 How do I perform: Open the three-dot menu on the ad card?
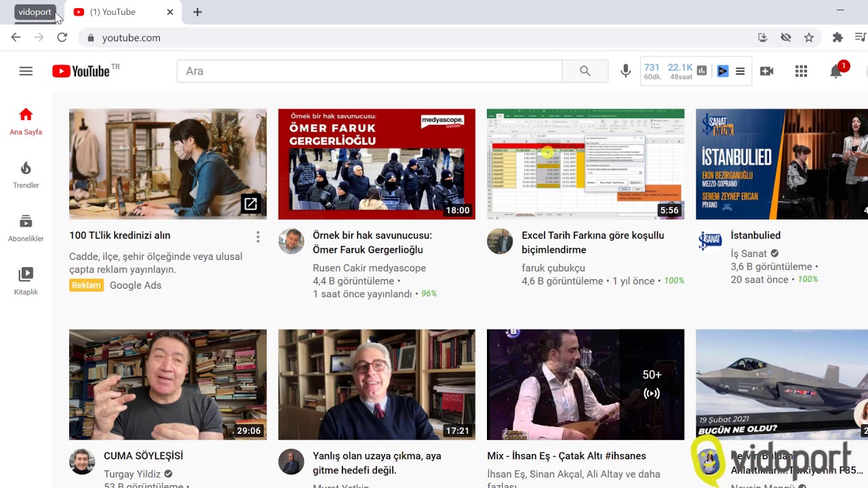click(258, 237)
